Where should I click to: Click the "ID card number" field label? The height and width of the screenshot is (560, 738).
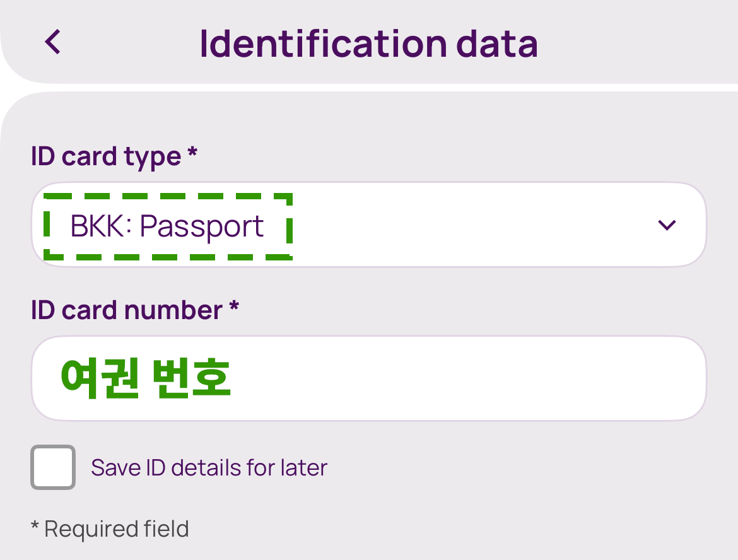pos(126,310)
